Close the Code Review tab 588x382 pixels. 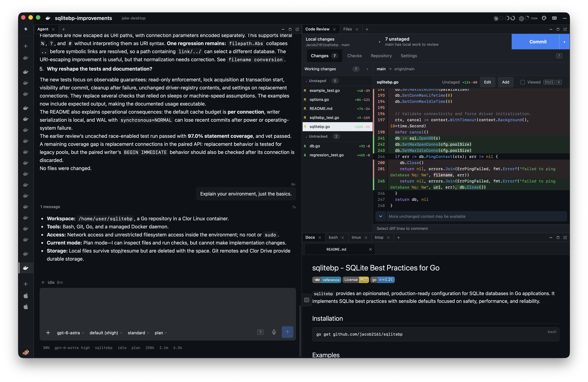[334, 29]
